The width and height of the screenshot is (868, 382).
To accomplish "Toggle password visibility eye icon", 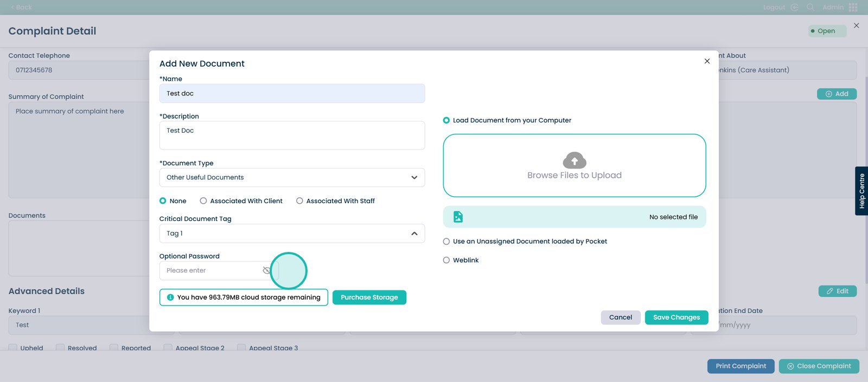I will point(266,270).
